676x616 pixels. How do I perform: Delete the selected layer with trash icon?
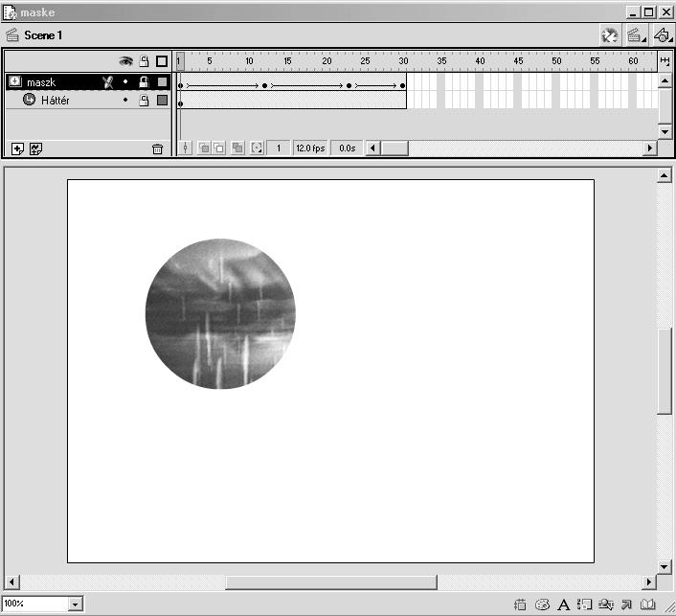click(157, 149)
